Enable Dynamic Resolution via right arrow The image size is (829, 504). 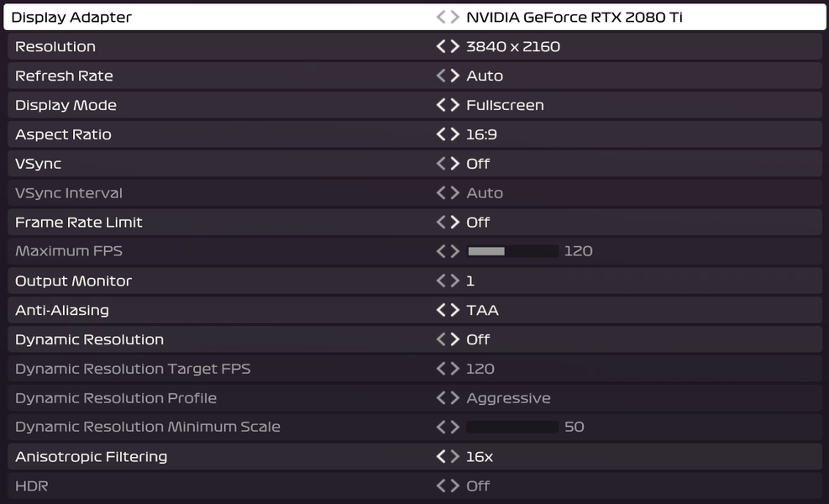tap(454, 339)
